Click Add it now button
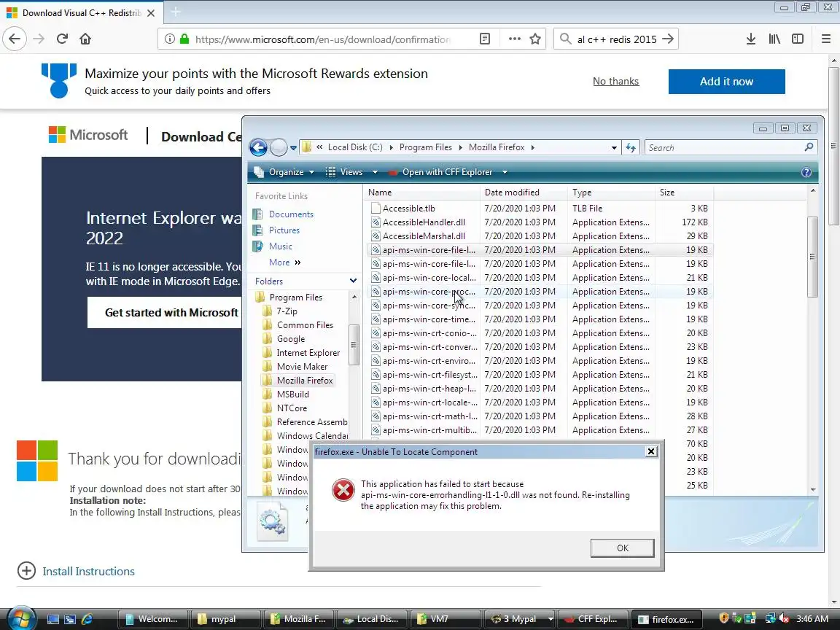Image resolution: width=840 pixels, height=630 pixels. coord(726,82)
